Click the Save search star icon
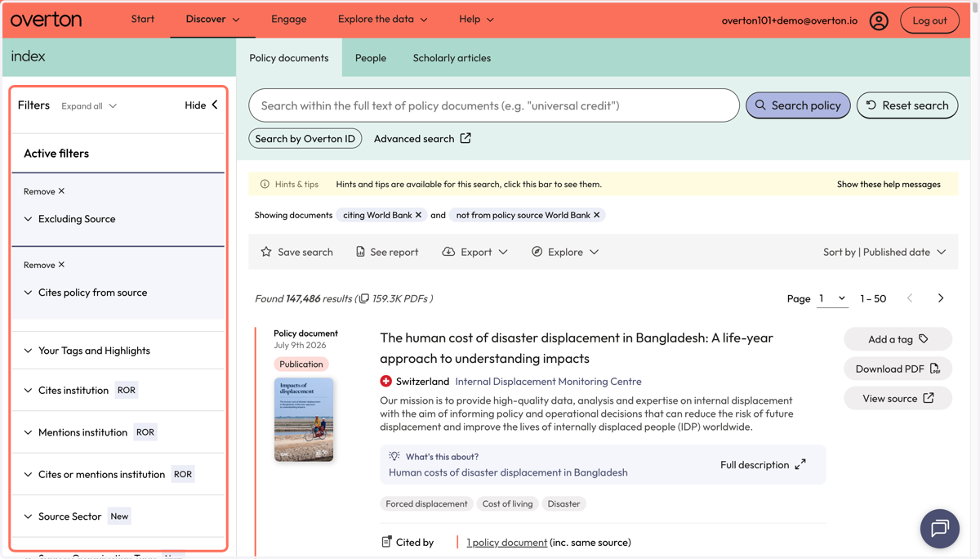Screen dimensions: 980x559 click(x=266, y=252)
